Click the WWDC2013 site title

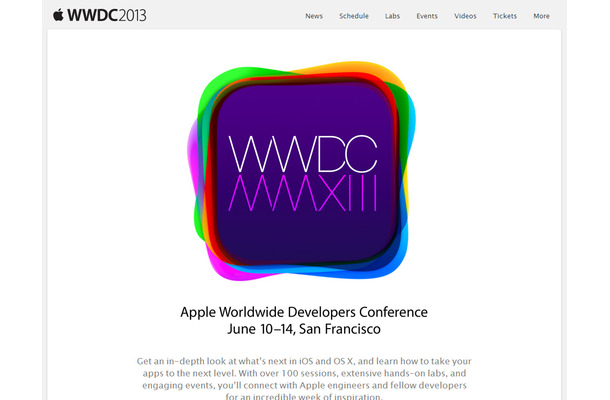click(x=107, y=16)
